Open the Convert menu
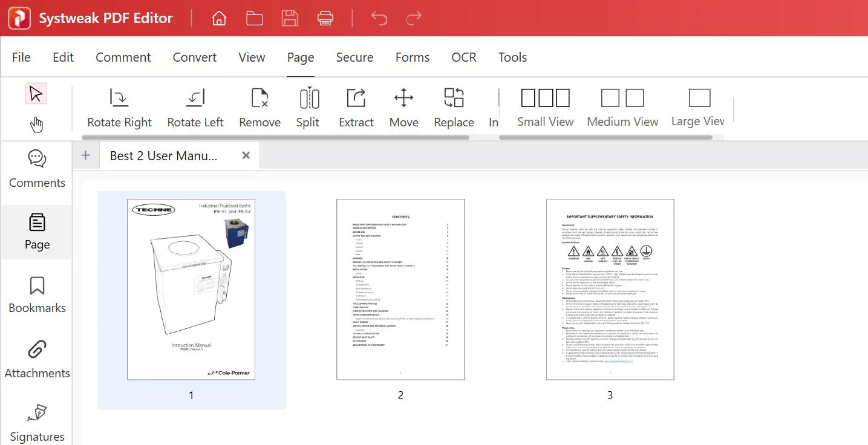 tap(194, 57)
